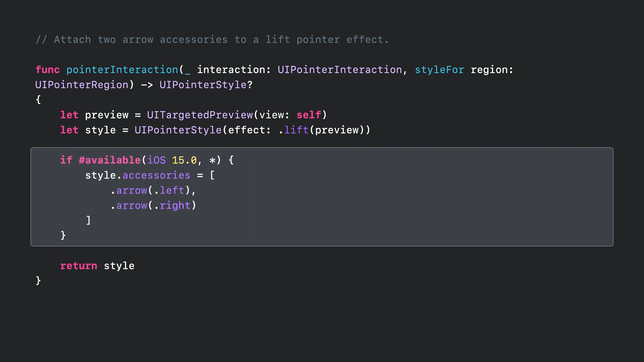Click the UITargetedPreview initializer
The image size is (644, 362).
[200, 115]
